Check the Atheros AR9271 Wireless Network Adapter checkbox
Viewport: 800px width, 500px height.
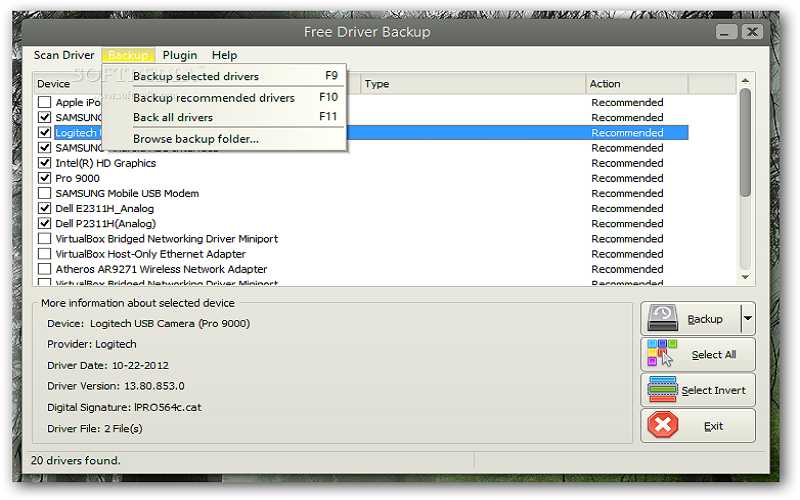(44, 269)
